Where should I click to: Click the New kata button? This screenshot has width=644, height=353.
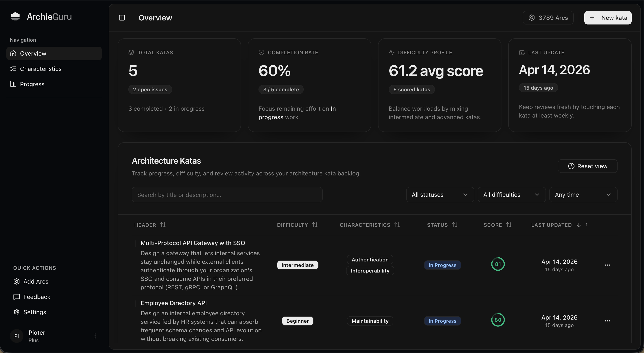point(608,18)
